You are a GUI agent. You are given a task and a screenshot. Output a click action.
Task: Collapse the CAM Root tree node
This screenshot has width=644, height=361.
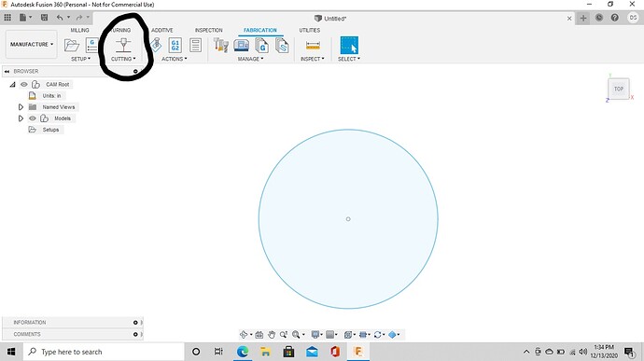(13, 84)
